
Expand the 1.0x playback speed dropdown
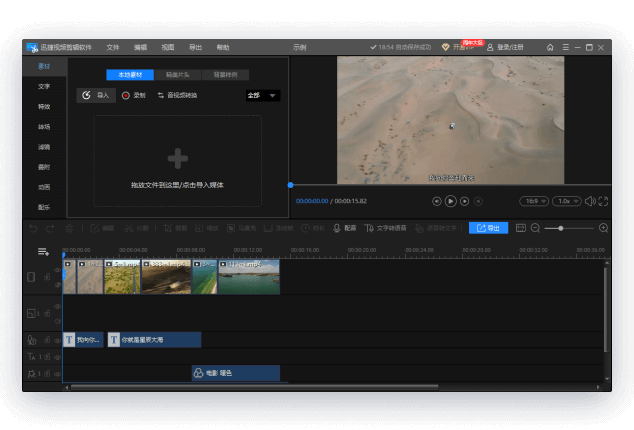pos(567,201)
